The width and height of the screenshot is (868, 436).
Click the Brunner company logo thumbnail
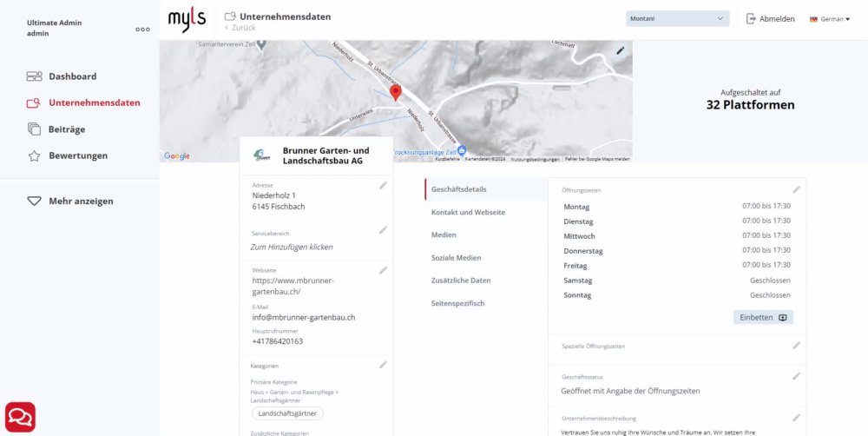262,155
